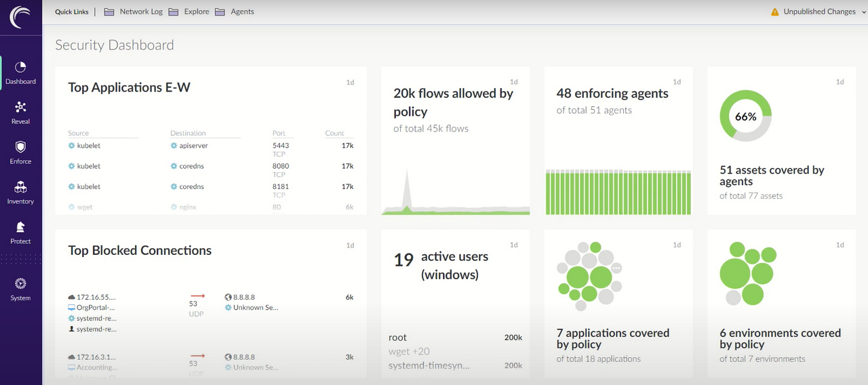Select the Protect chess knight icon
868x385 pixels.
[20, 227]
